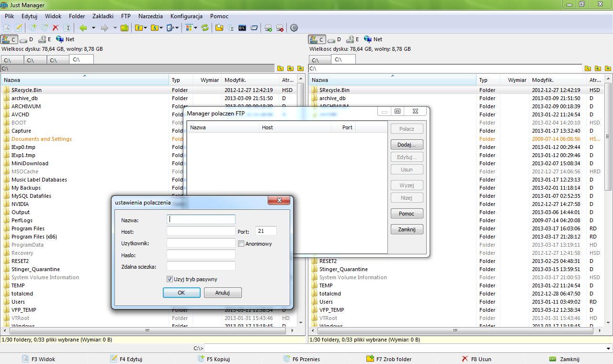Expand the view-mode grid dropdown arrow
Image resolution: width=613 pixels, height=364 pixels.
196,28
